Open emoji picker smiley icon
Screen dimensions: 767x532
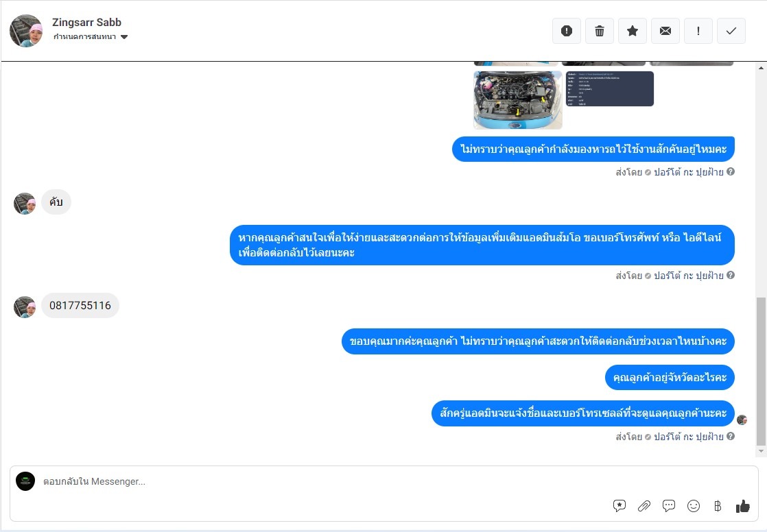point(694,506)
